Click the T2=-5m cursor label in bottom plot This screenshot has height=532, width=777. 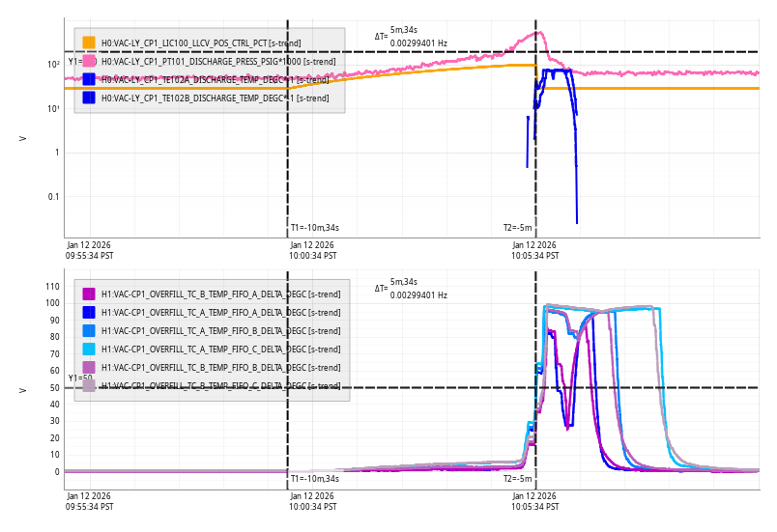(x=517, y=479)
